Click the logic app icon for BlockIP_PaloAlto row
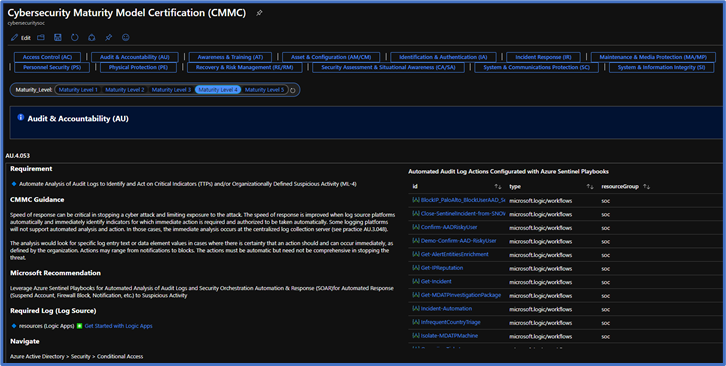The image size is (726, 366). [416, 200]
